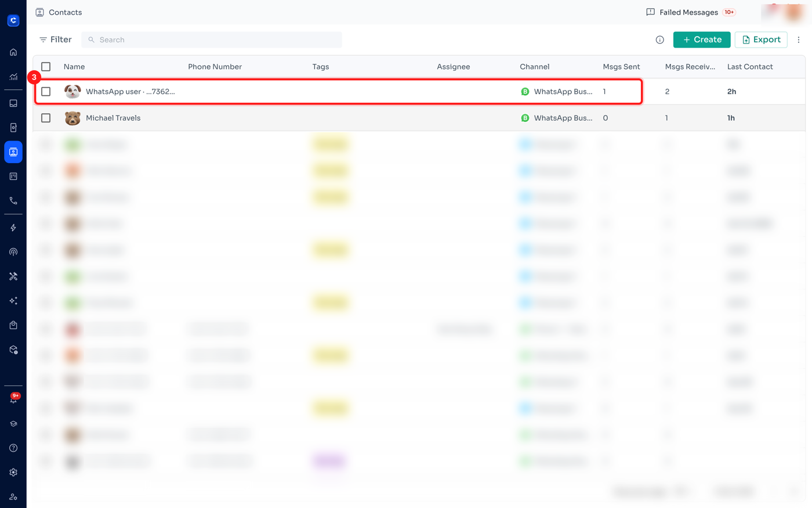Open the Workflows lightning bolt icon
This screenshot has height=508, width=812.
click(13, 228)
